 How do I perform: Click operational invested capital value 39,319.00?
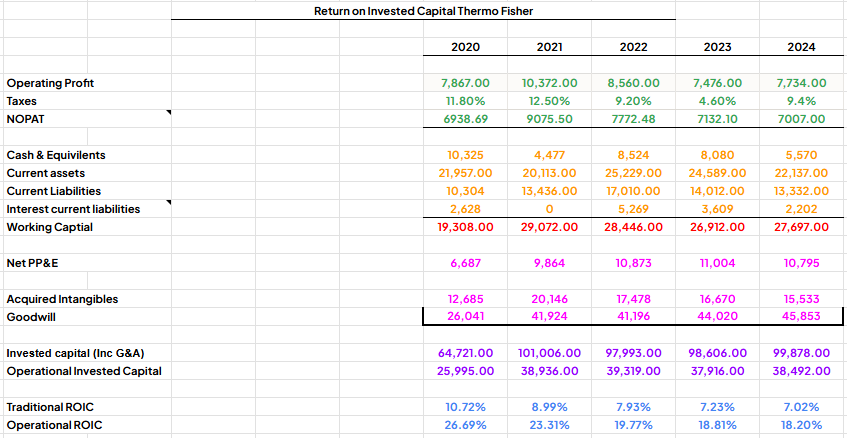click(634, 371)
